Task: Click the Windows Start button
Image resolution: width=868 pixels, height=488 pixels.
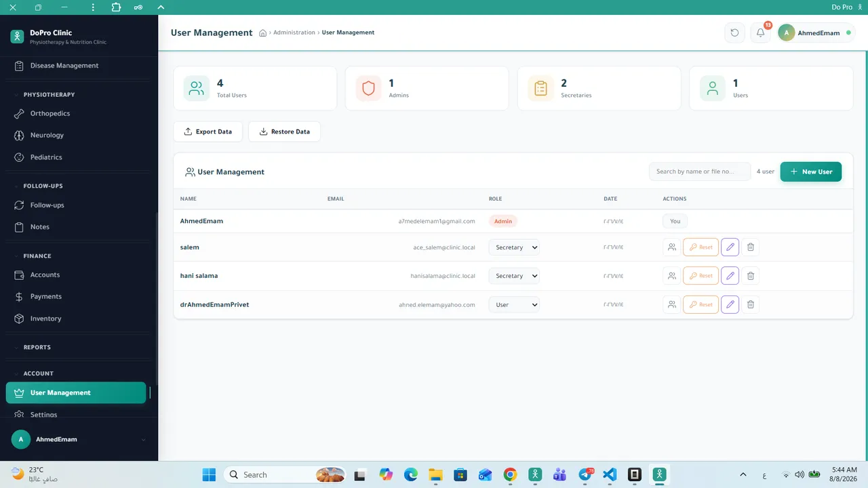Action: pos(209,474)
